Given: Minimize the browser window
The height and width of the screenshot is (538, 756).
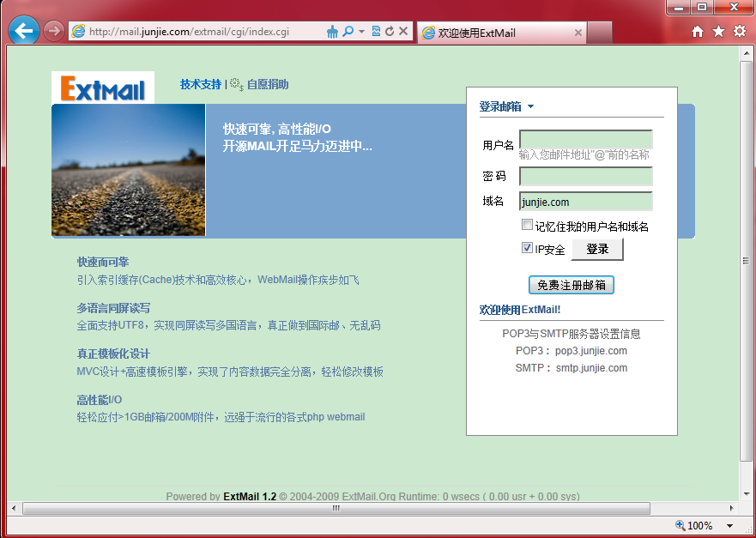Looking at the screenshot, I should click(679, 8).
